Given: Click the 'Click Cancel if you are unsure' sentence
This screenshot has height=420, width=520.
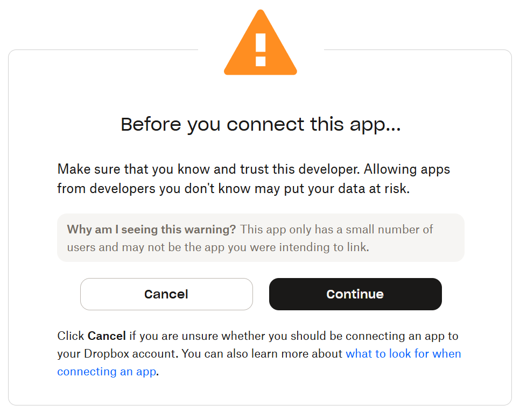Looking at the screenshot, I should pos(258,336).
